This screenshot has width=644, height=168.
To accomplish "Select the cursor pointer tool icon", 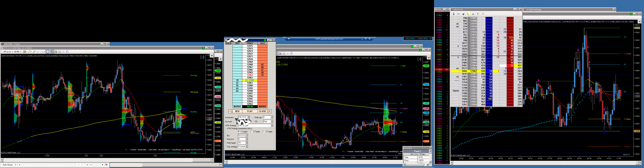I will coord(43,52).
